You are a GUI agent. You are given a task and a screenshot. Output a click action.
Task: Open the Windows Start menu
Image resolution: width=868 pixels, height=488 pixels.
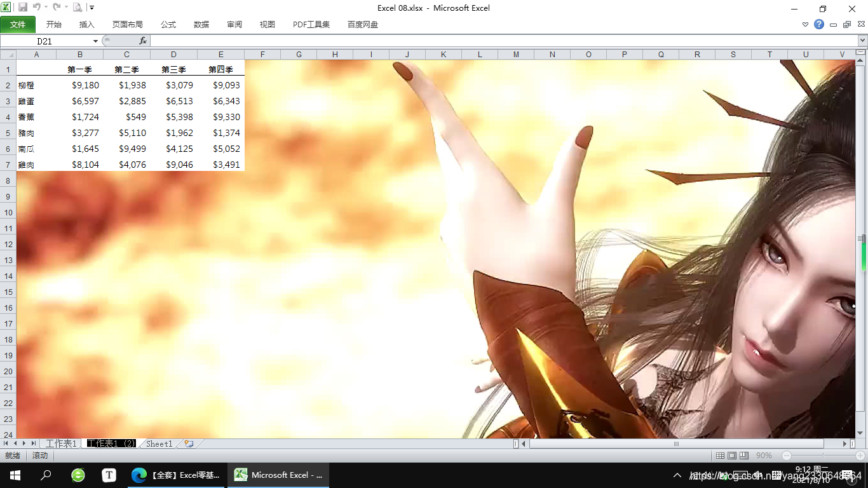15,475
